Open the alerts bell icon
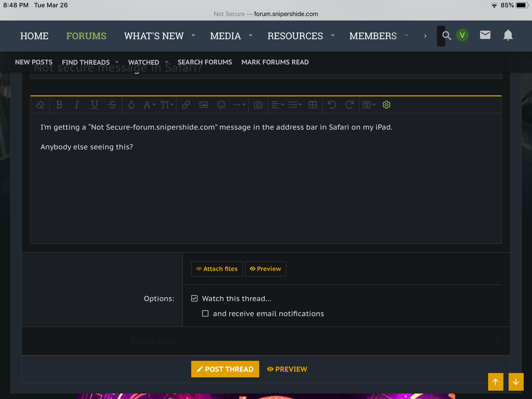Image resolution: width=532 pixels, height=399 pixels. 508,35
